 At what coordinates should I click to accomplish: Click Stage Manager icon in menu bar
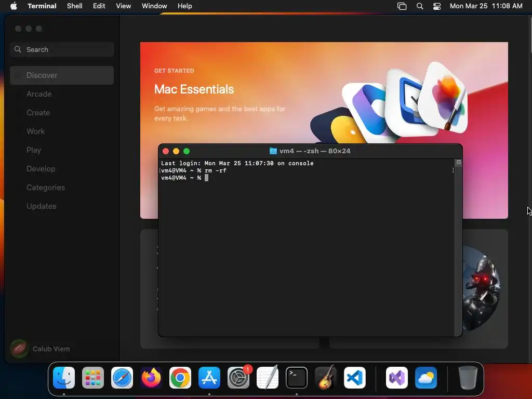(x=402, y=6)
